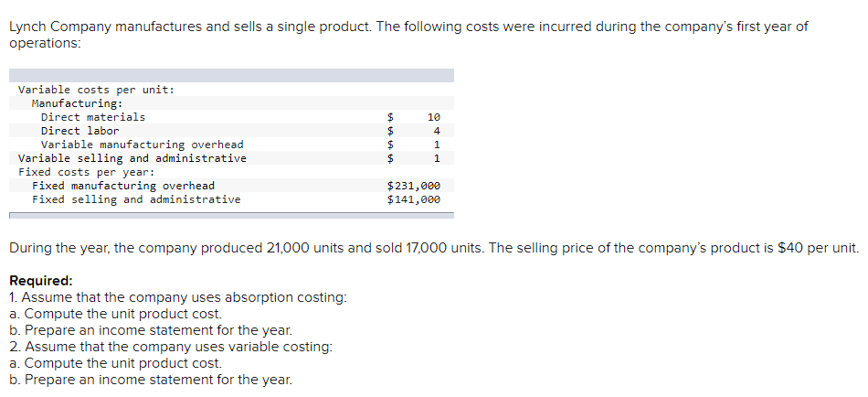The width and height of the screenshot is (868, 397).
Task: Click the "Fixed costs per year:" heading
Action: [x=86, y=172]
